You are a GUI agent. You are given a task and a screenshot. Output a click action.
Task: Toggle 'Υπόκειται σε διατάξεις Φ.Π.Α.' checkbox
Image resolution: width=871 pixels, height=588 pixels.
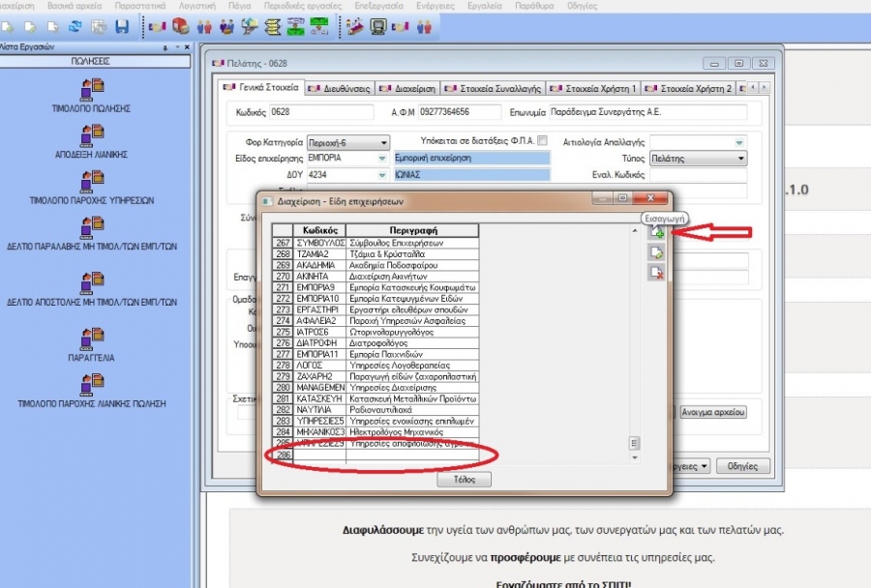coord(543,139)
